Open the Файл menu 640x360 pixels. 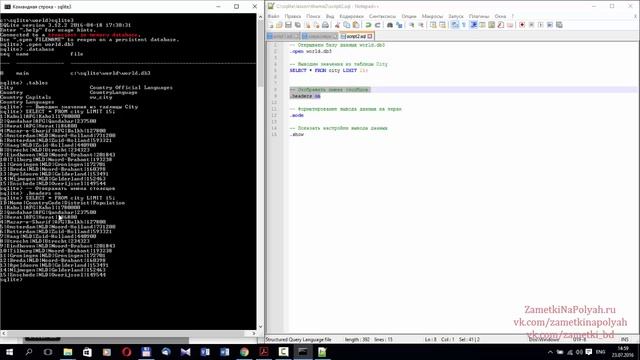tap(273, 16)
